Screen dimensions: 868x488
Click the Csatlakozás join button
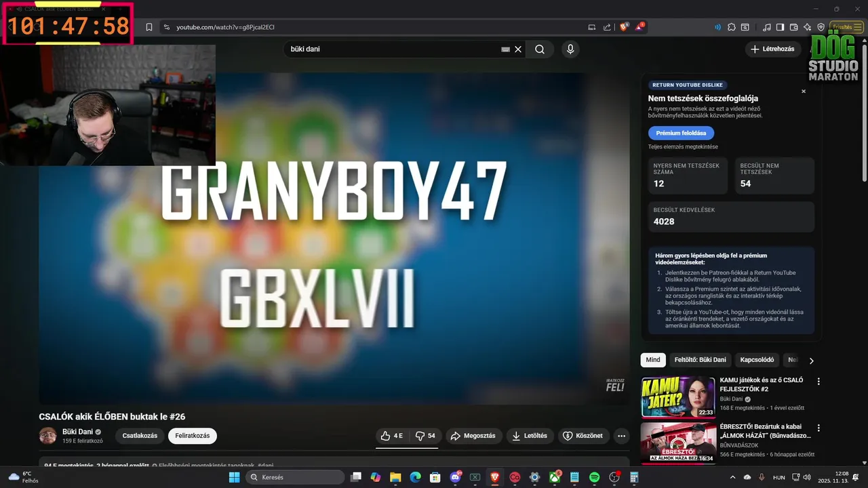pos(140,436)
